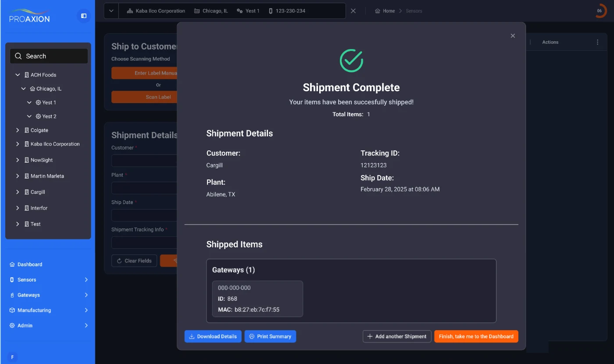Click the Home breadcrumb link
This screenshot has width=614, height=364.
[x=385, y=11]
